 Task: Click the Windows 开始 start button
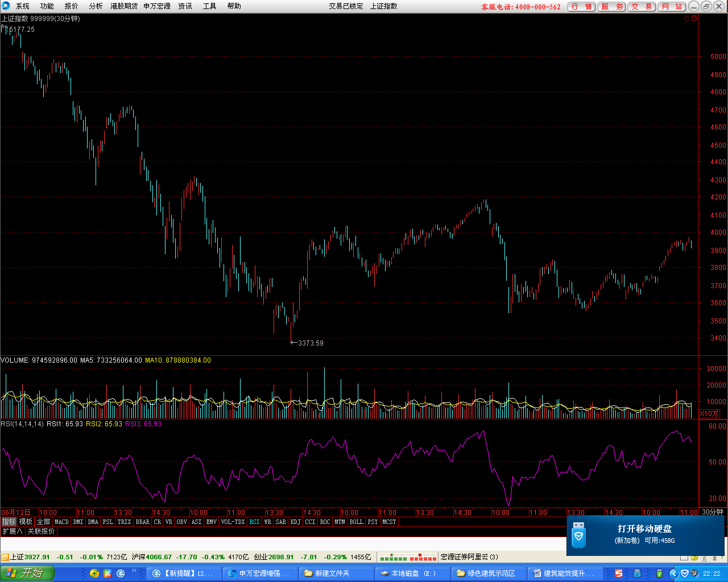[x=27, y=573]
